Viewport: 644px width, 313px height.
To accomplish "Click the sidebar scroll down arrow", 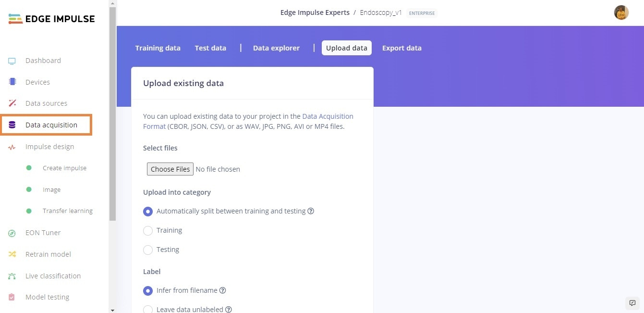I will click(x=112, y=310).
